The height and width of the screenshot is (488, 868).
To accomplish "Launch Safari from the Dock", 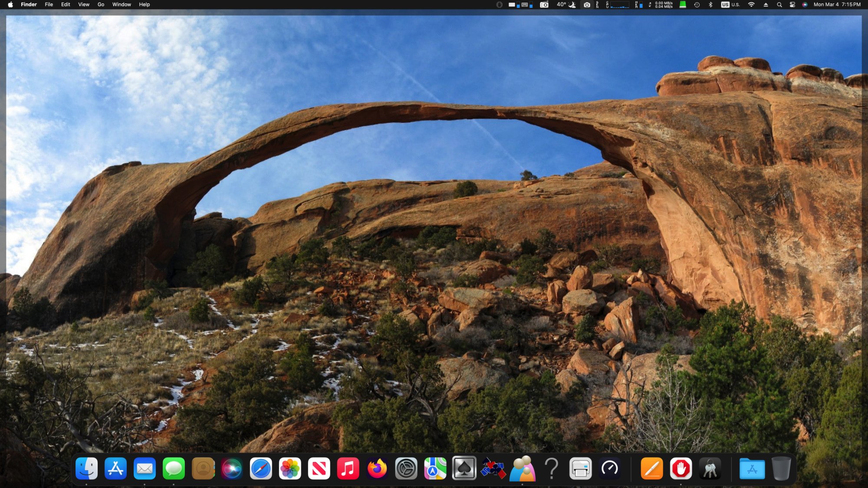I will [x=261, y=468].
